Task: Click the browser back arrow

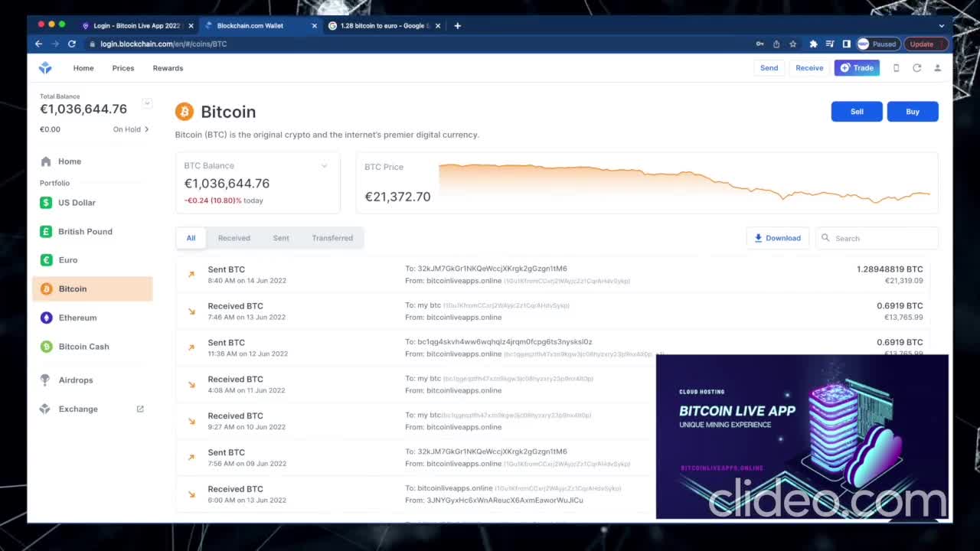Action: pyautogui.click(x=38, y=44)
